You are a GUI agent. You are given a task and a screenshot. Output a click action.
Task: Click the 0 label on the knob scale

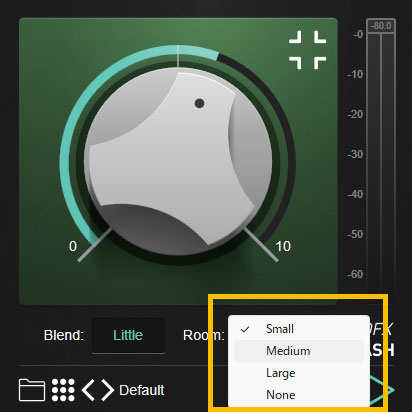[73, 246]
